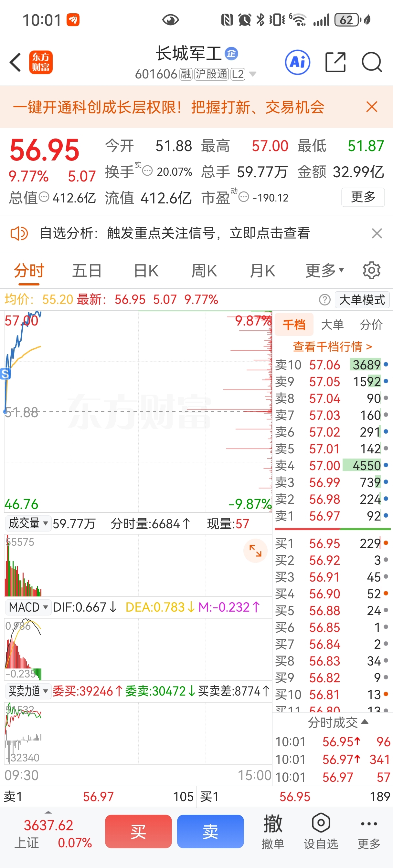Tap the 3637.62 上证 index value
The height and width of the screenshot is (868, 393).
pyautogui.click(x=48, y=825)
